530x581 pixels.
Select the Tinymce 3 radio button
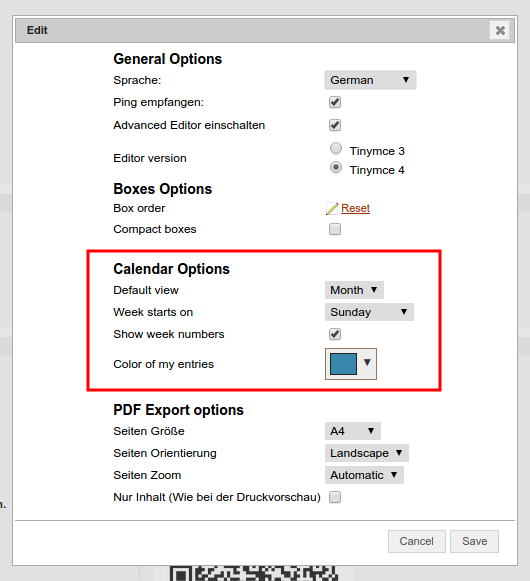pyautogui.click(x=336, y=149)
